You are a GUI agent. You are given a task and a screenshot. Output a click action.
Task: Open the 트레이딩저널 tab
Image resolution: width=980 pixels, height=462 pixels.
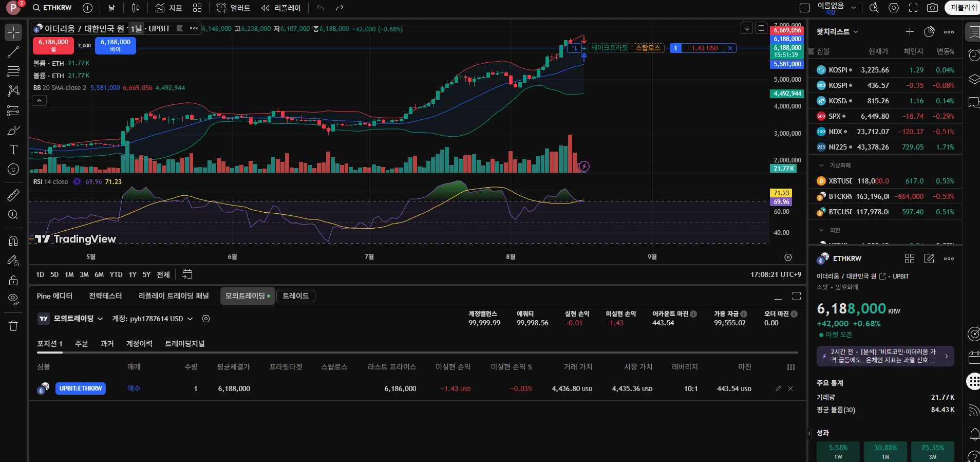coord(184,344)
